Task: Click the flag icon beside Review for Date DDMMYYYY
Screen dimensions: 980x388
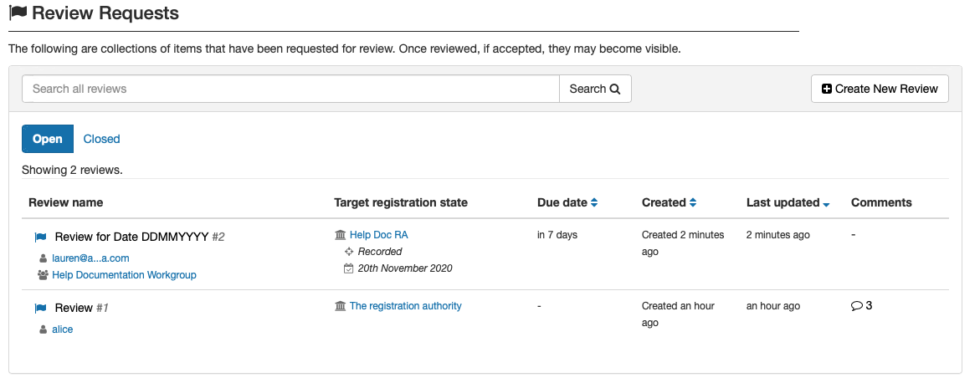Action: coord(41,237)
